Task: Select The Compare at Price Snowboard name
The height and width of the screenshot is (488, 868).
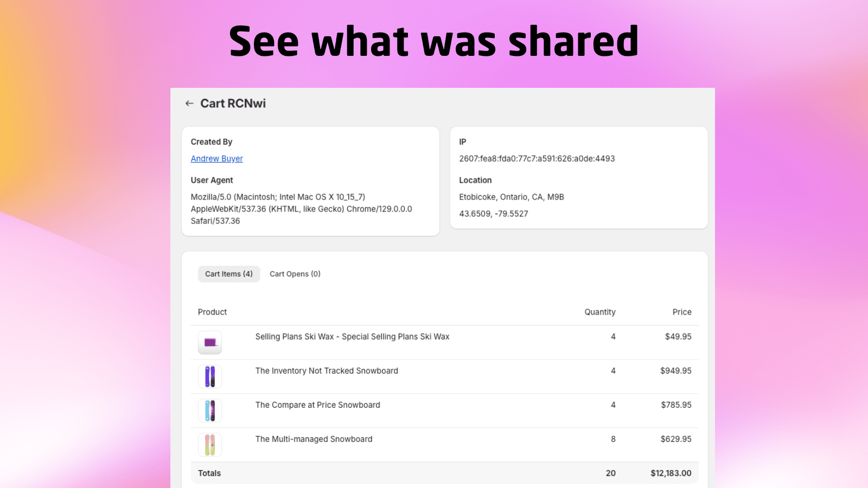Action: 317,405
